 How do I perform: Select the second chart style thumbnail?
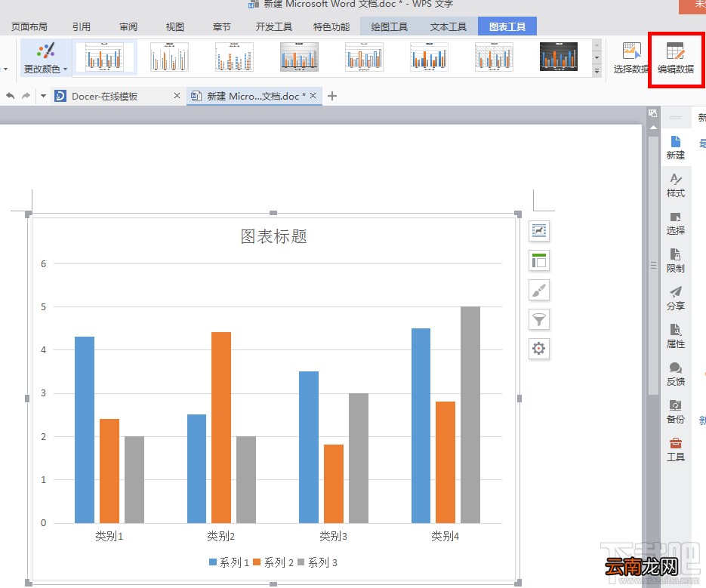click(169, 57)
